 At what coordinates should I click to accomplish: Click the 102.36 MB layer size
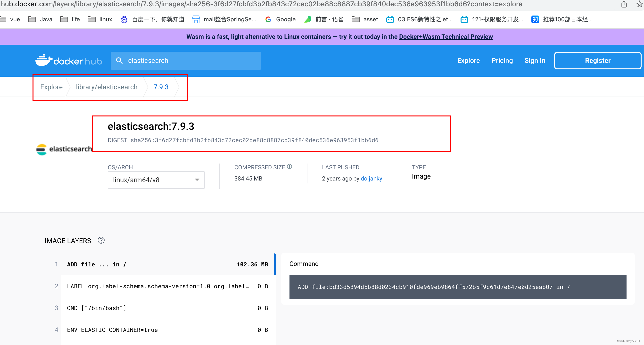click(x=252, y=264)
